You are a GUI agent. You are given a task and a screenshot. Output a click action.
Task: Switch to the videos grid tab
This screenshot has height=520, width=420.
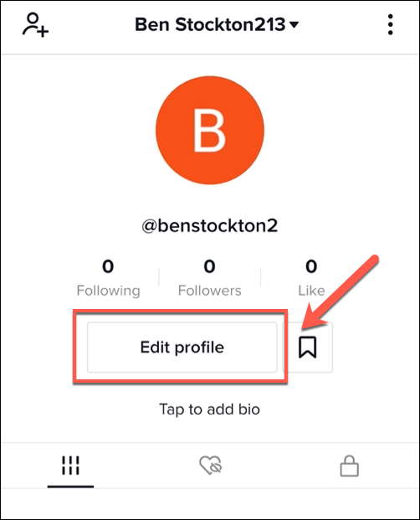[70, 466]
